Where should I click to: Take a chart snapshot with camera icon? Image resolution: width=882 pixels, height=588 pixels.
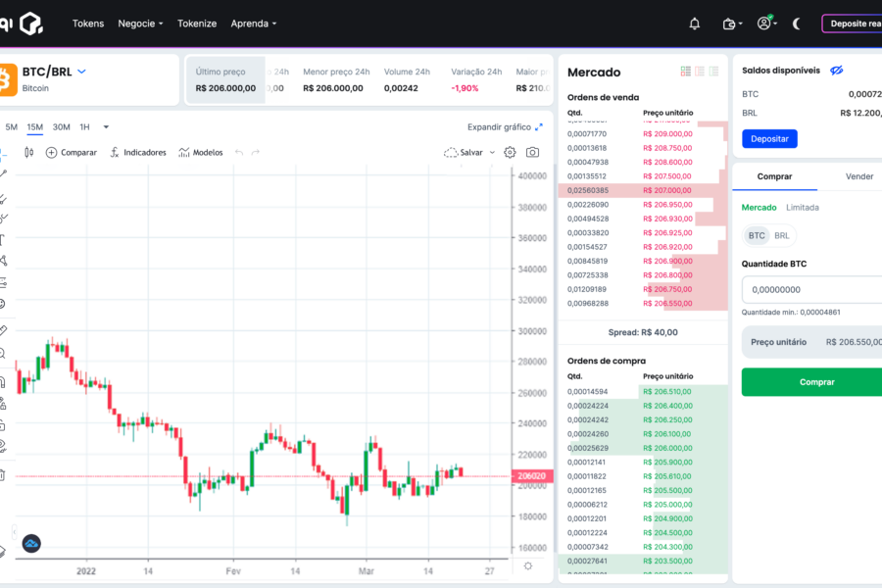532,153
